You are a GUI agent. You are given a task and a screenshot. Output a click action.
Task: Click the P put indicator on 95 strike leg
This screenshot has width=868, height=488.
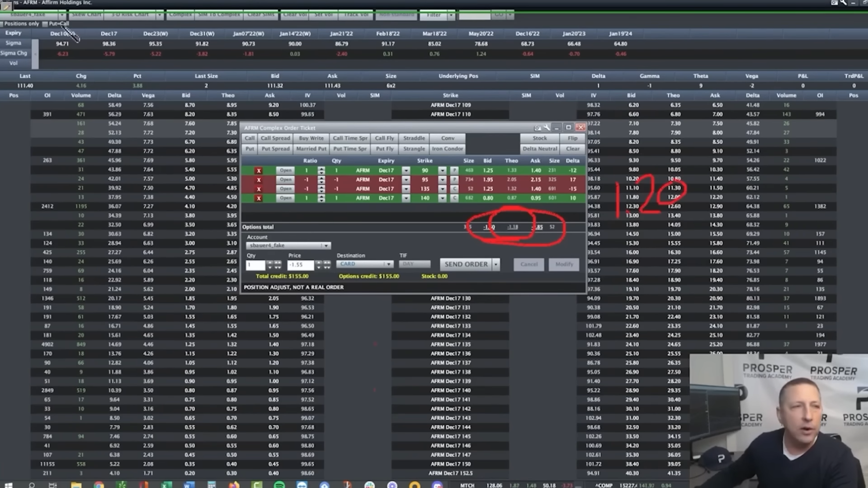point(454,180)
